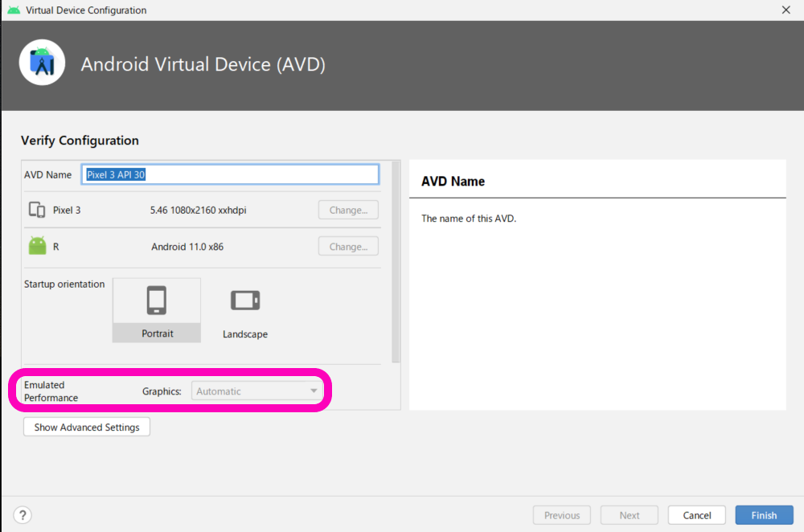Viewport: 804px width, 532px height.
Task: Click the 'Emulated Performance' label
Action: tap(51, 391)
